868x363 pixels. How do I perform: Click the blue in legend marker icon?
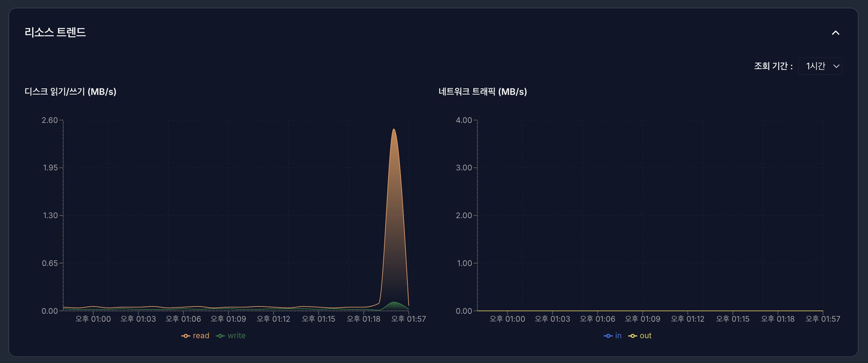[x=608, y=336]
